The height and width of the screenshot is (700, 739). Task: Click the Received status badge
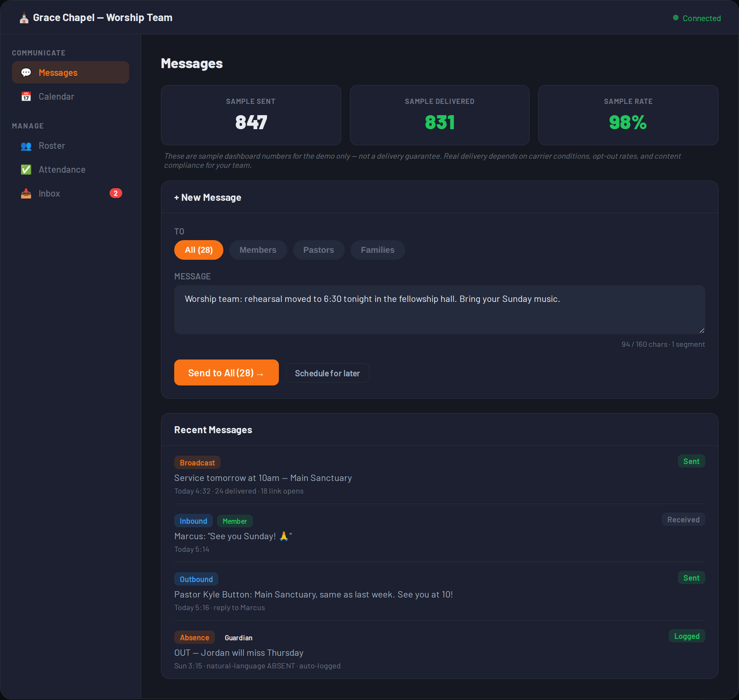pos(683,520)
